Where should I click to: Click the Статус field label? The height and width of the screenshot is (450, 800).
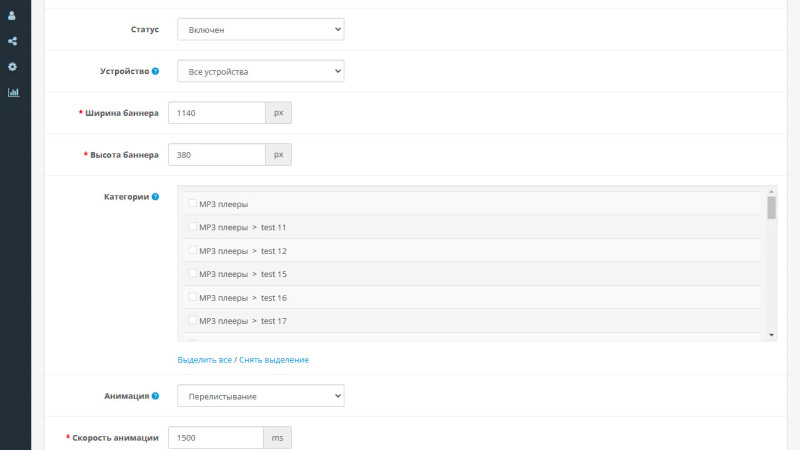coord(145,30)
